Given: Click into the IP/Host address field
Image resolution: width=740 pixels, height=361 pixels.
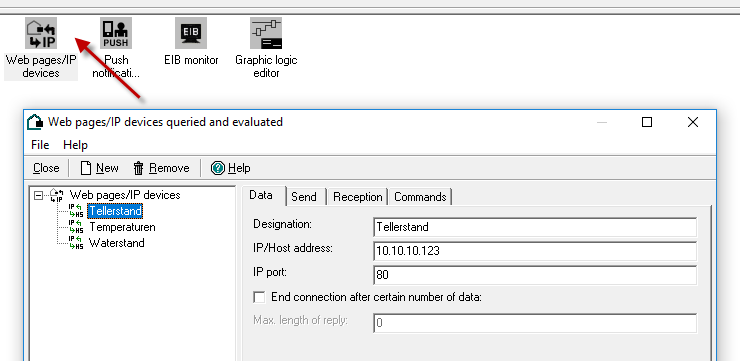Looking at the screenshot, I should [535, 251].
